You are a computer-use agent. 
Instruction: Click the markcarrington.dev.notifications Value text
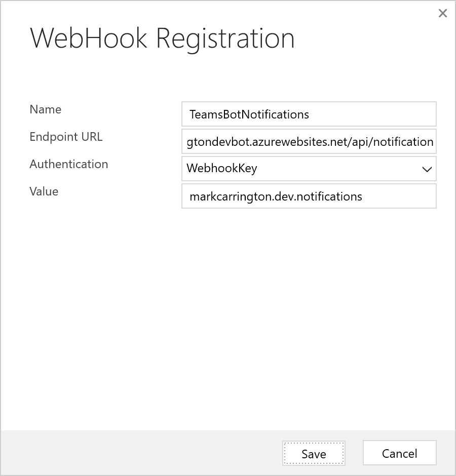tap(276, 196)
